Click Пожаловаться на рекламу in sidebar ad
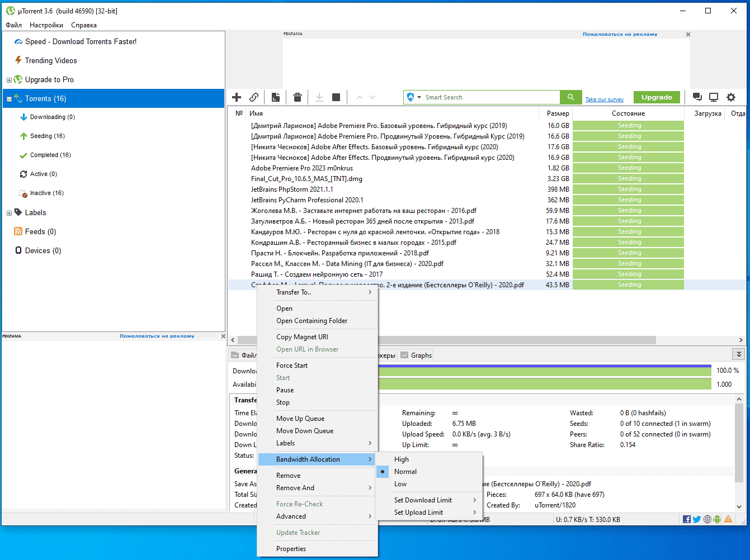Screen dimensions: 750x560 point(157,336)
